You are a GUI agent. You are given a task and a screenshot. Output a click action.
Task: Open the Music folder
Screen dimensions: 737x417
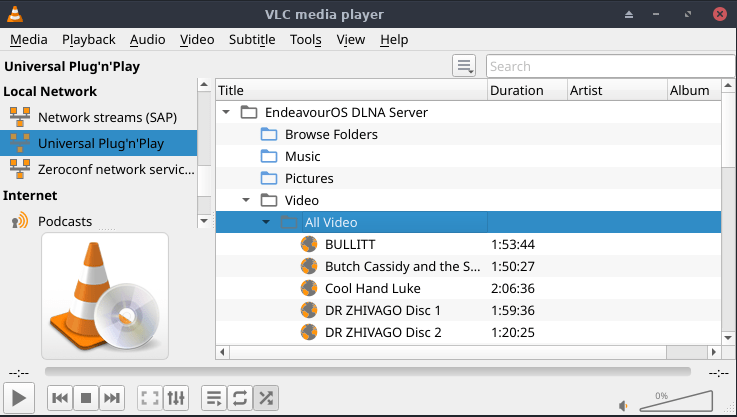click(x=468, y=157)
